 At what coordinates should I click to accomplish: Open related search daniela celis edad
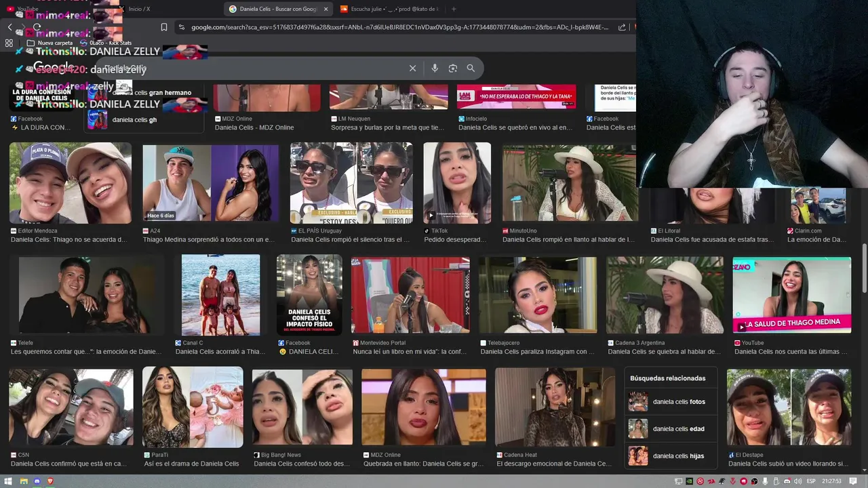(x=670, y=428)
